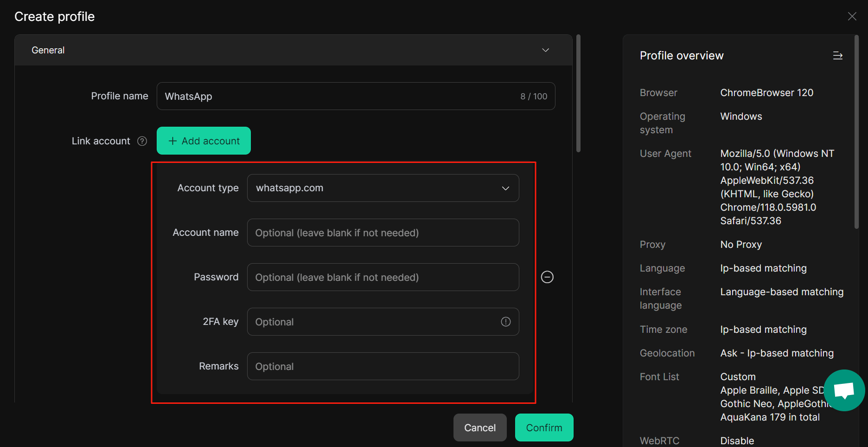The width and height of the screenshot is (868, 447).
Task: Collapse the General section chevron
Action: [x=546, y=50]
